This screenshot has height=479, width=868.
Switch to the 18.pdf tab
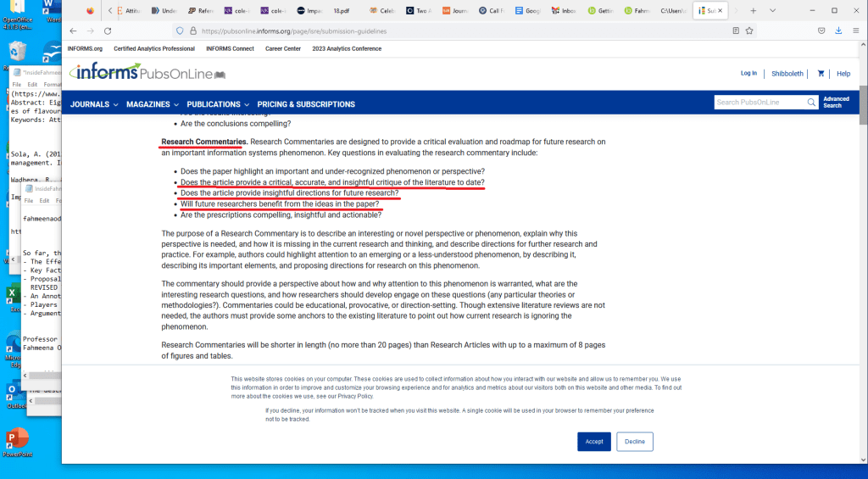pos(342,10)
